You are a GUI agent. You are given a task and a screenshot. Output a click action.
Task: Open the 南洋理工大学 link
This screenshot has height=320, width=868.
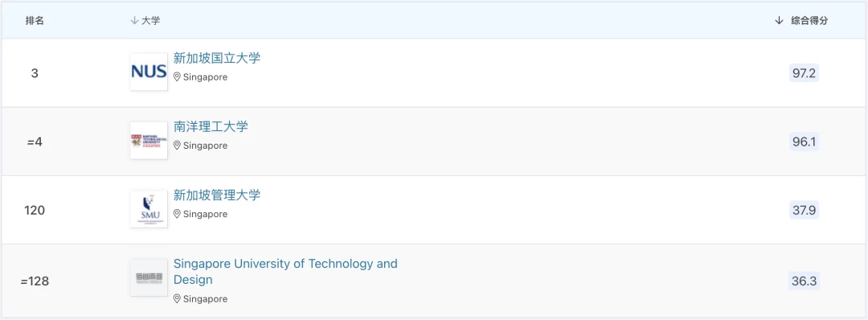click(x=211, y=126)
